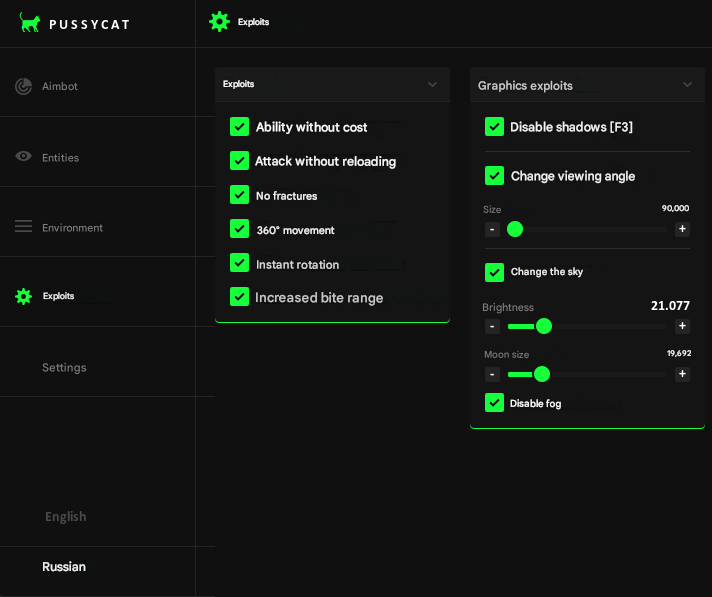The image size is (712, 597).
Task: Click the Graphics exploits panel title
Action: pyautogui.click(x=525, y=86)
